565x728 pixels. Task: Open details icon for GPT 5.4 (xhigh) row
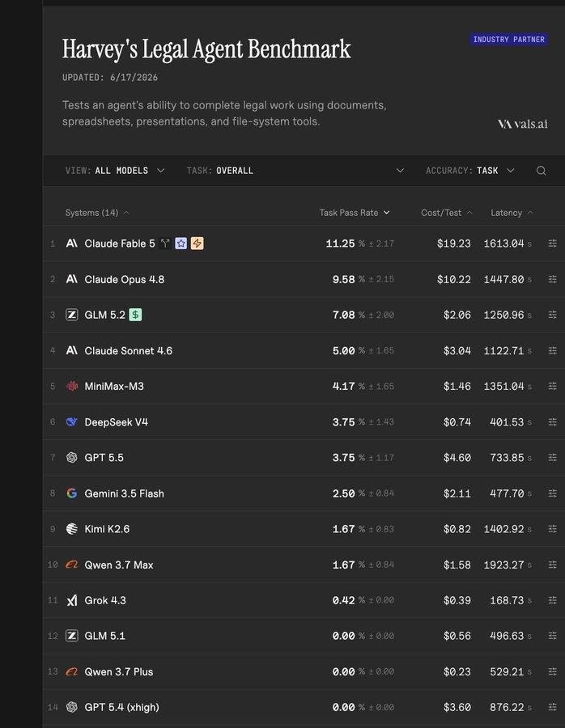point(553,707)
